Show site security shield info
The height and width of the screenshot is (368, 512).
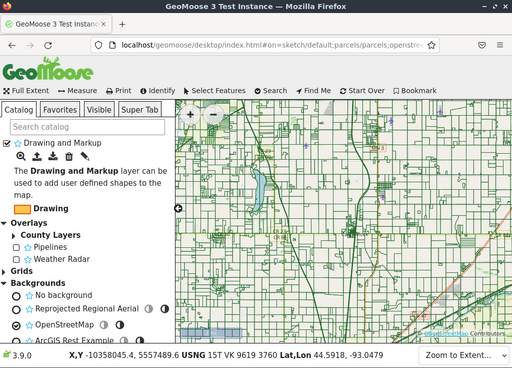pyautogui.click(x=98, y=45)
